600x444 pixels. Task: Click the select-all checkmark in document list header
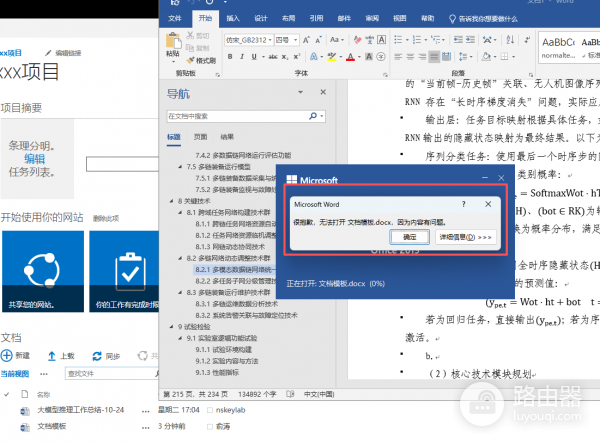pos(7,394)
